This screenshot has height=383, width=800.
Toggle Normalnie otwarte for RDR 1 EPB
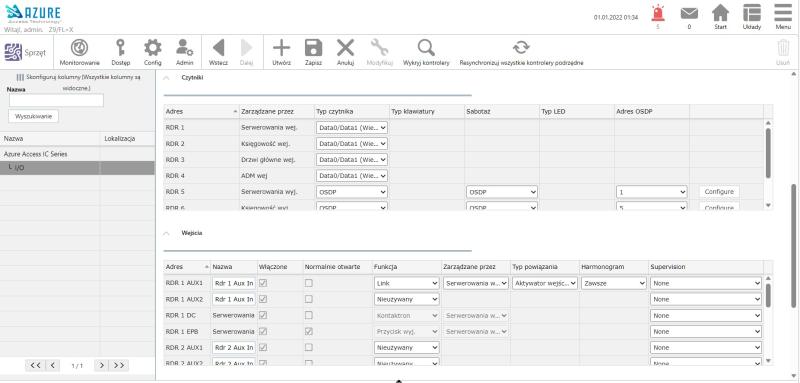coord(309,331)
